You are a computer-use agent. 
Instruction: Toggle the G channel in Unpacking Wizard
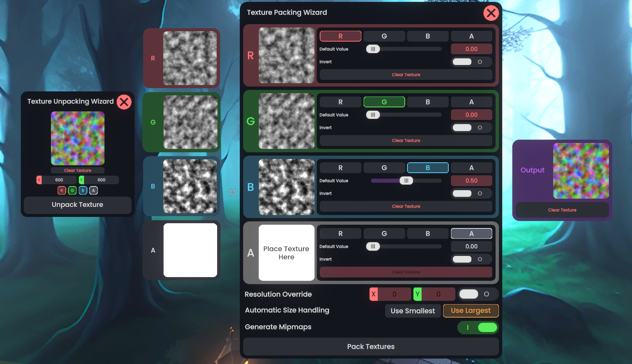72,191
